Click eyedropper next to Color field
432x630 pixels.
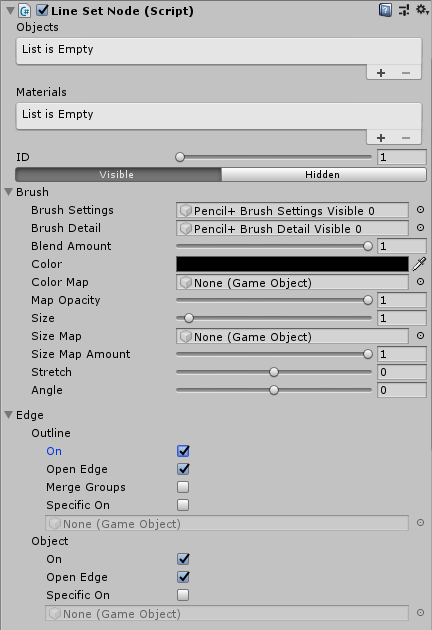(x=419, y=264)
